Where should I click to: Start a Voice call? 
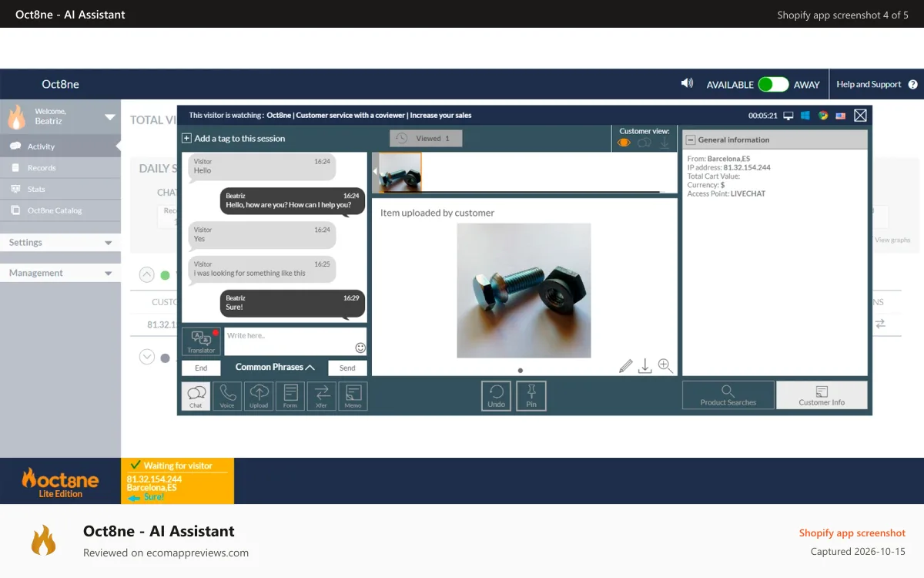tap(227, 396)
